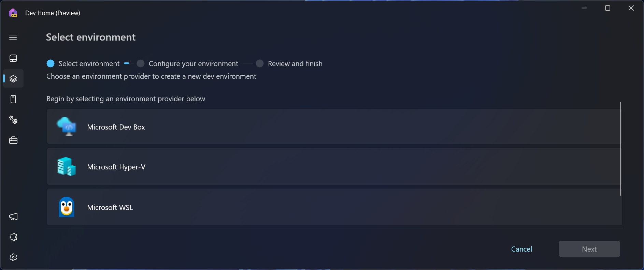Jump to the Review and finish step

point(295,63)
